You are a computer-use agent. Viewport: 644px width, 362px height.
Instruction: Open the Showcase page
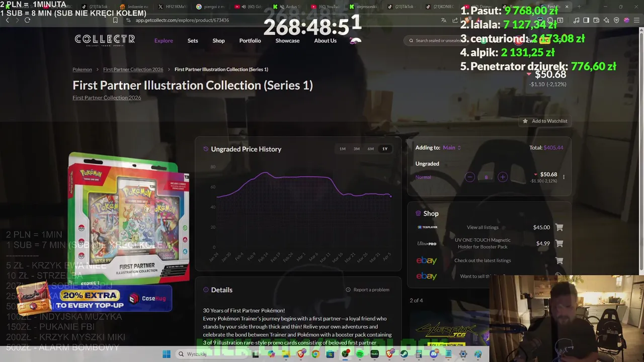[x=287, y=41]
